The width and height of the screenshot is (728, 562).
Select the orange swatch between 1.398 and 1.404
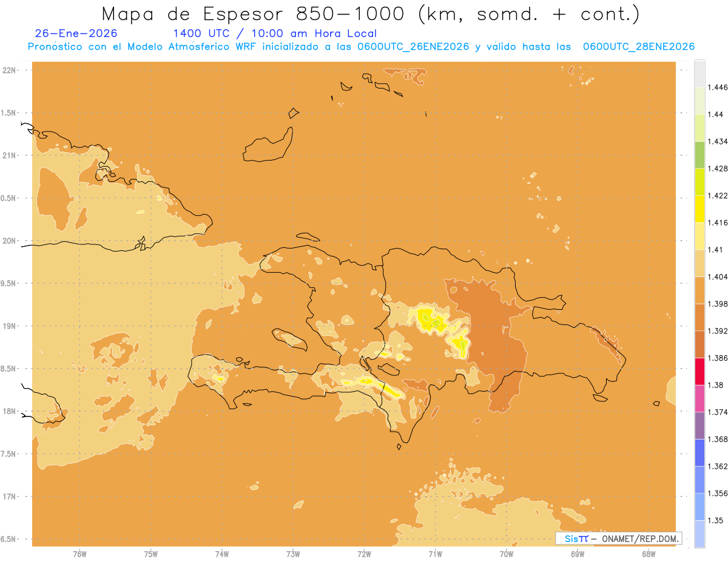pos(699,290)
